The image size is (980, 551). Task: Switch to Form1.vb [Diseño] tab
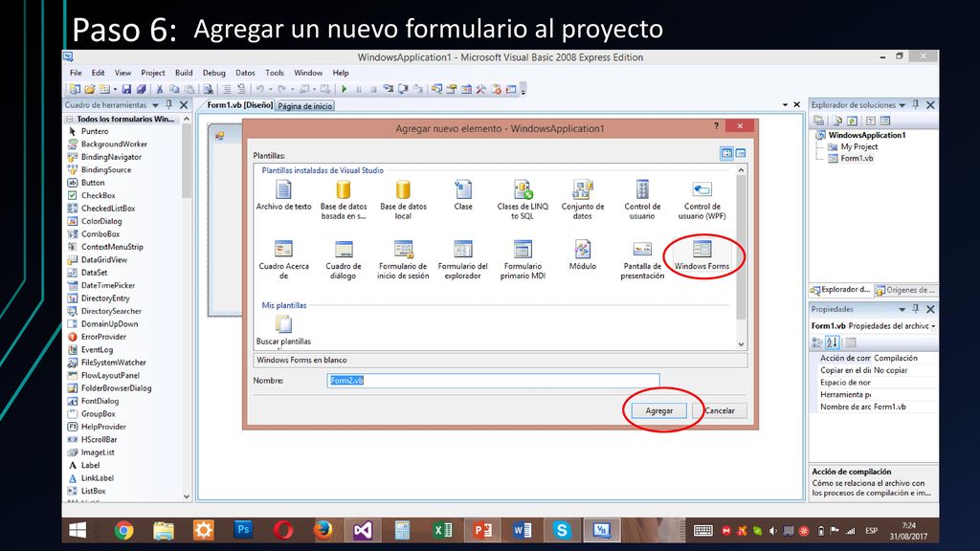(240, 105)
